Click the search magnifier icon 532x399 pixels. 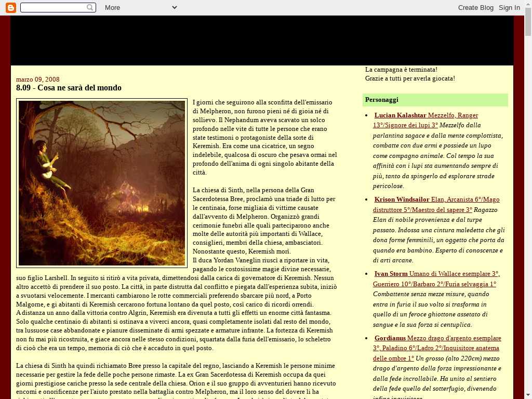pos(90,7)
